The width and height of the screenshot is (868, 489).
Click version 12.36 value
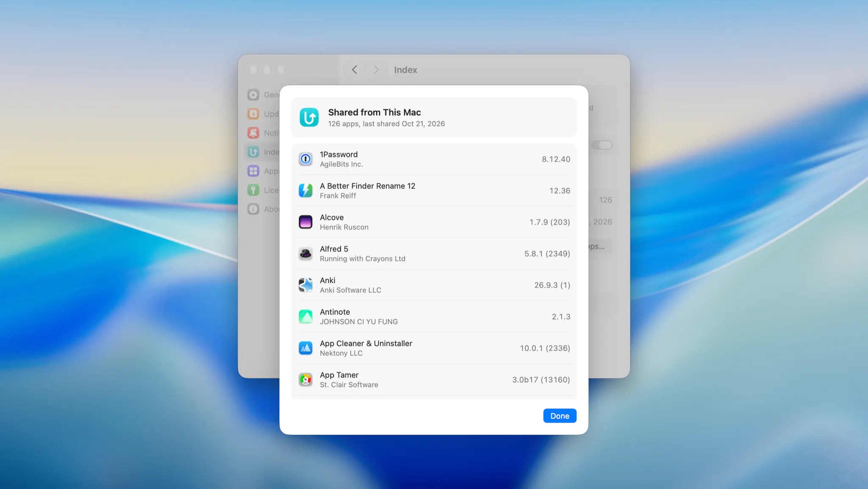[x=559, y=190]
